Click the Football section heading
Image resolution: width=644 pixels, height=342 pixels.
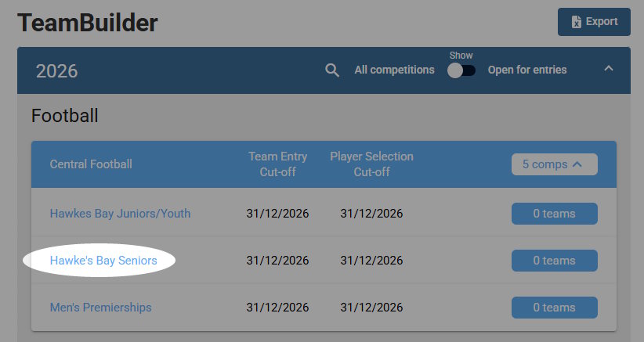click(65, 117)
